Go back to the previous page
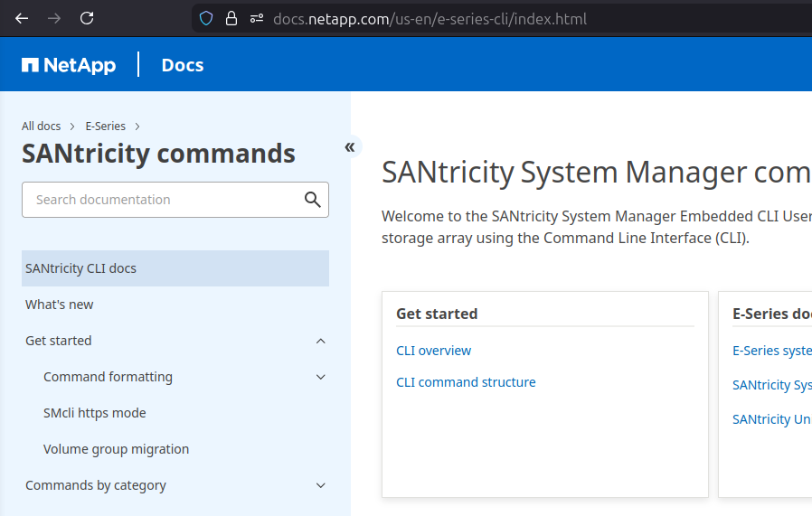 tap(22, 19)
